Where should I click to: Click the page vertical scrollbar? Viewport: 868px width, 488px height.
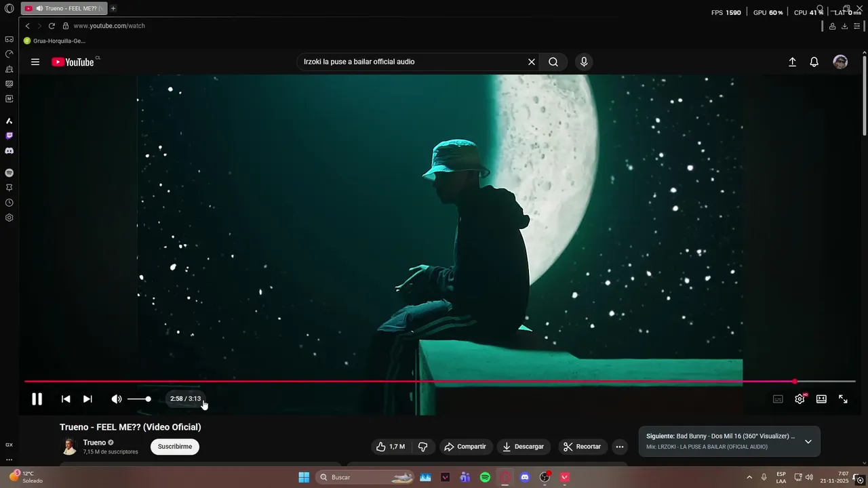(865, 95)
